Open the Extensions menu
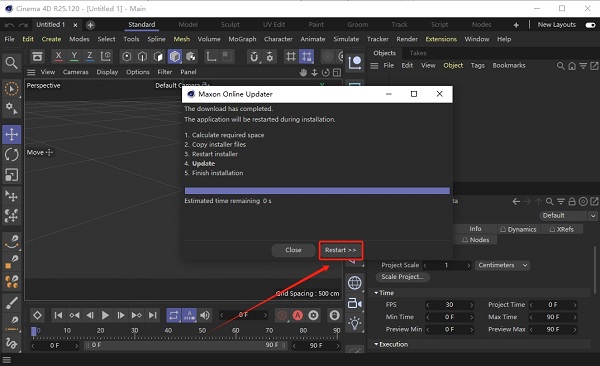The image size is (600, 366). point(441,39)
